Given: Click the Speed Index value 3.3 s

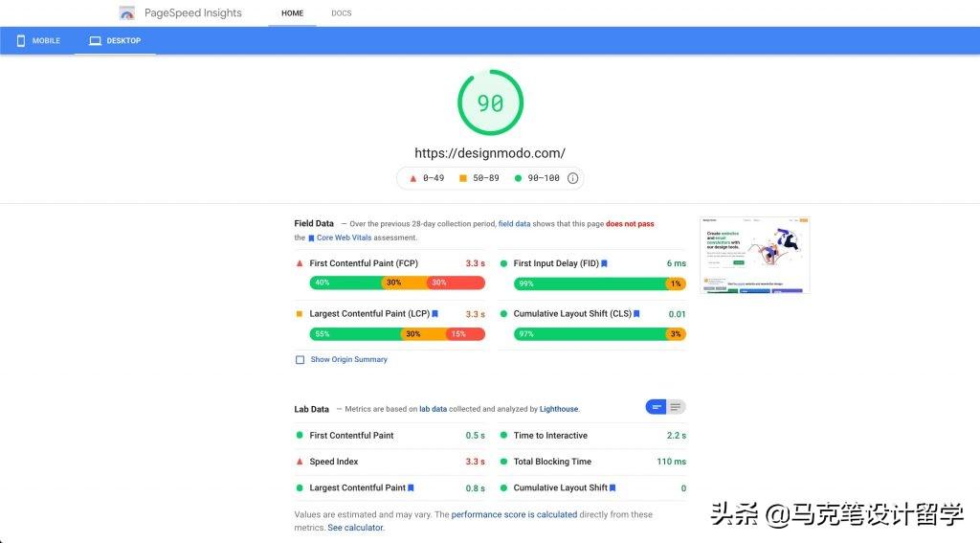Looking at the screenshot, I should click(x=475, y=462).
